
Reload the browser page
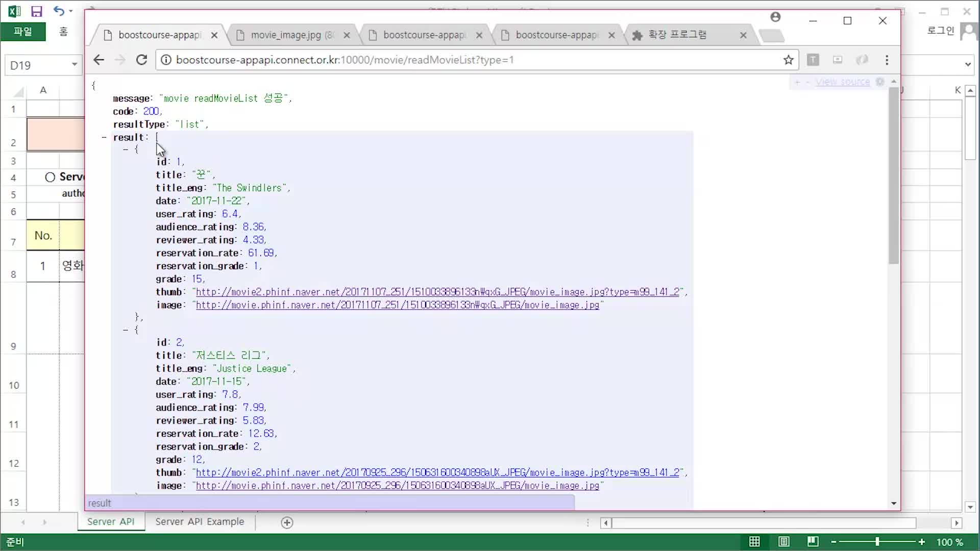click(141, 60)
